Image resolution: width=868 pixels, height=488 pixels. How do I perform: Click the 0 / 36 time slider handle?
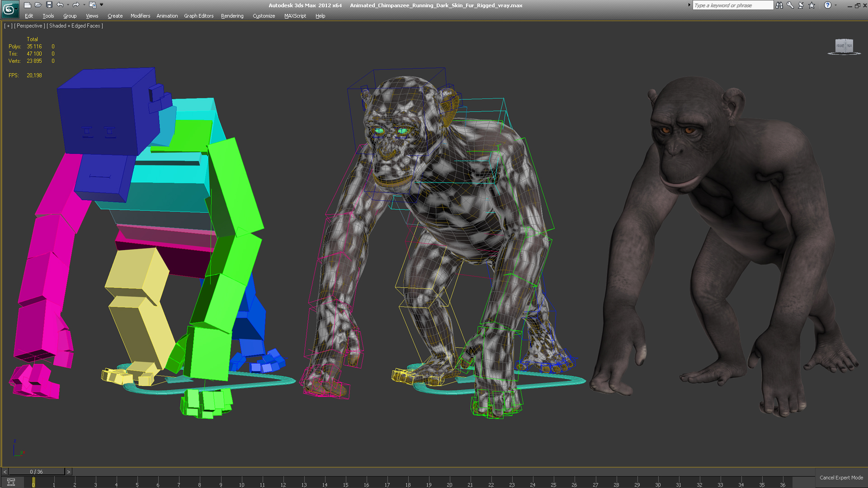[x=37, y=472]
